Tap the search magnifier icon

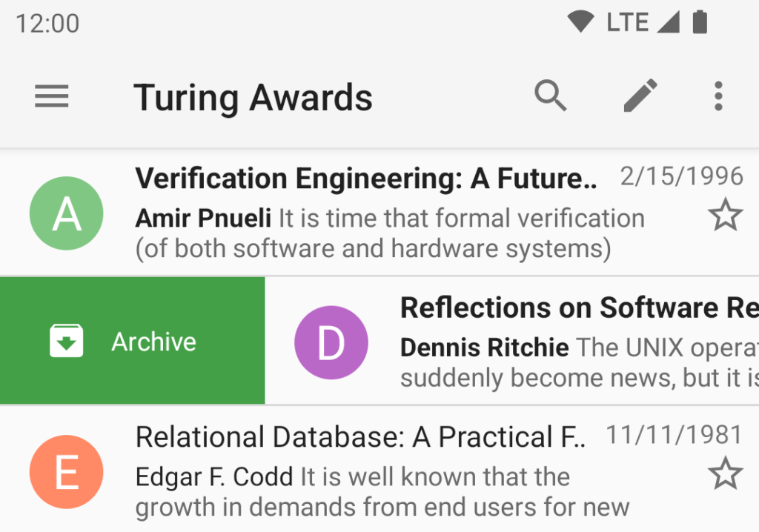pos(551,96)
